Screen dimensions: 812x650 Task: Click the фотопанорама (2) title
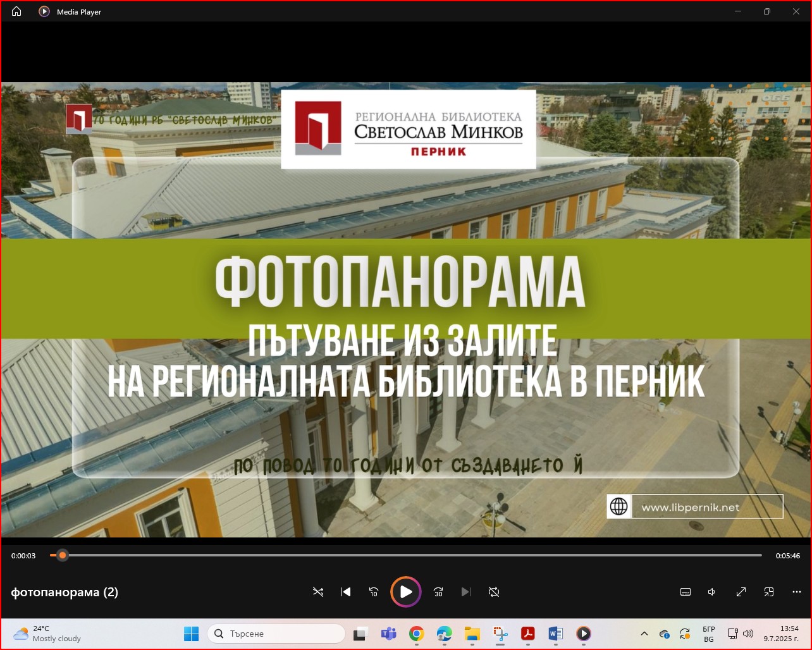point(65,592)
